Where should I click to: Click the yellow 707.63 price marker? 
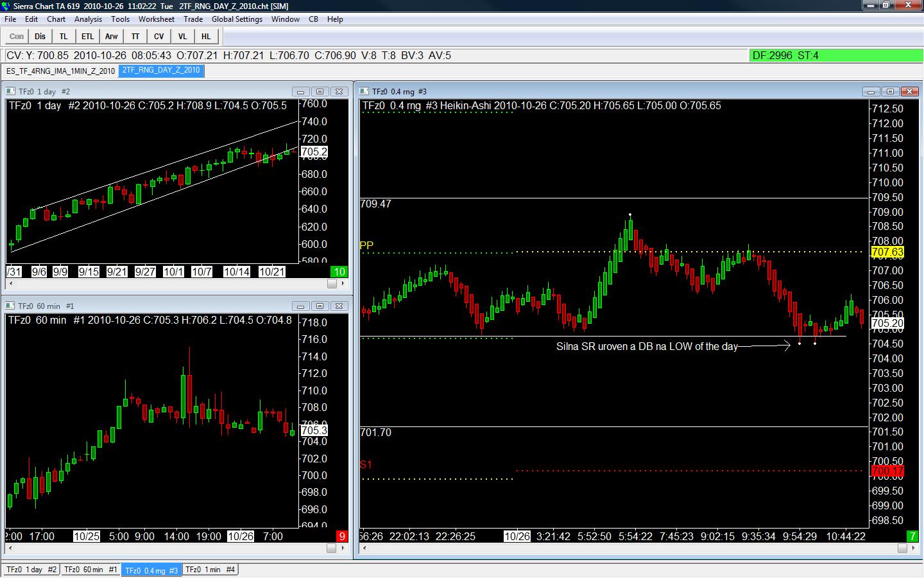click(887, 252)
